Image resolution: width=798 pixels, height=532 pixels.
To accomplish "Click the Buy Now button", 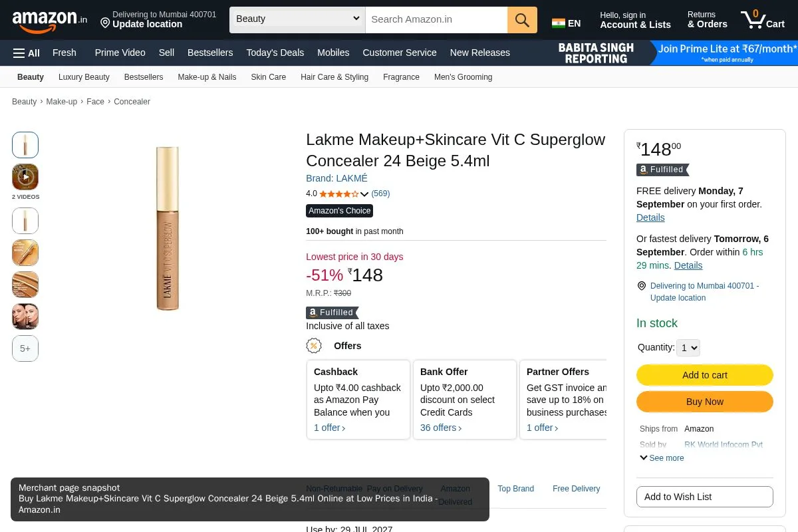I will pos(705,402).
